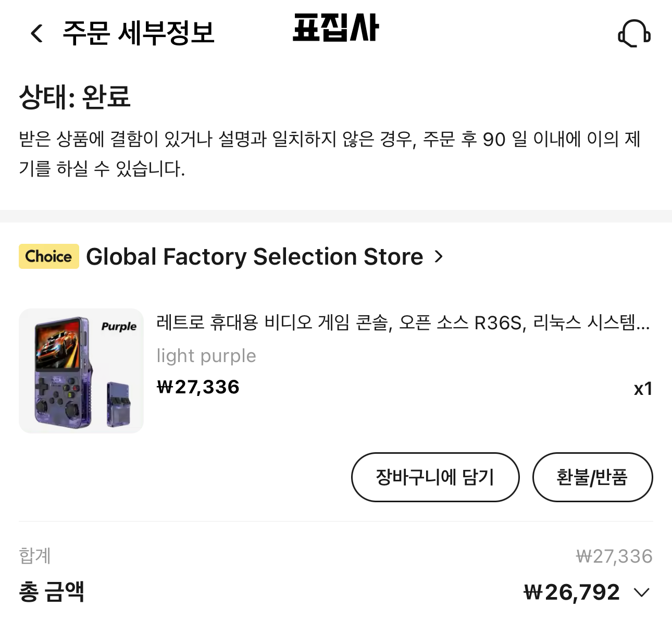Tap the 장바구니에 담기 button

pyautogui.click(x=435, y=477)
